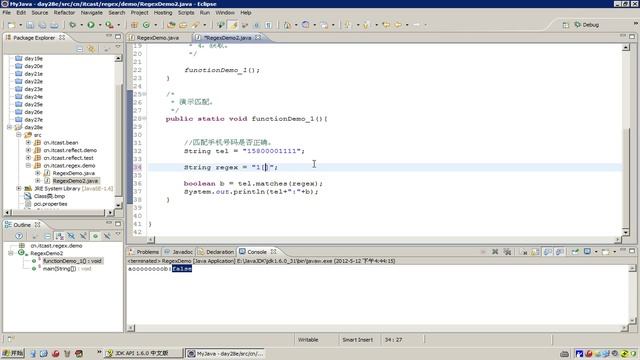Collapse the day28e project node
Image resolution: width=640 pixels, height=360 pixels.
10,127
